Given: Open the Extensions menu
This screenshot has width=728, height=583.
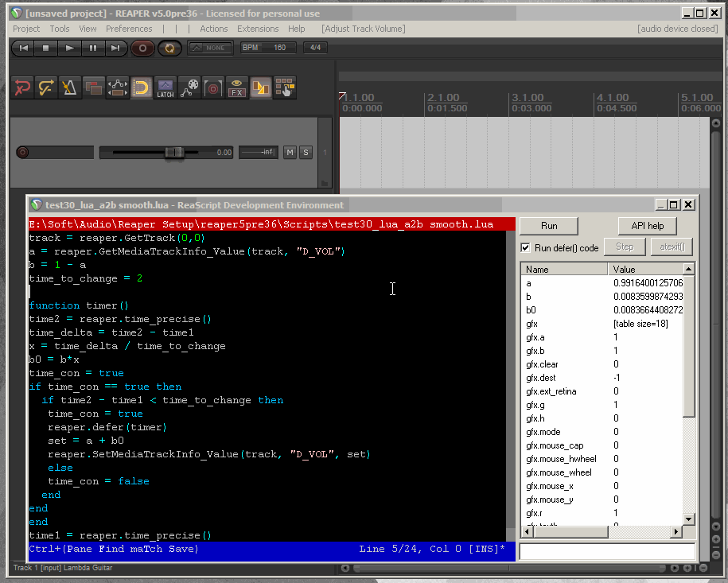Looking at the screenshot, I should click(x=258, y=29).
